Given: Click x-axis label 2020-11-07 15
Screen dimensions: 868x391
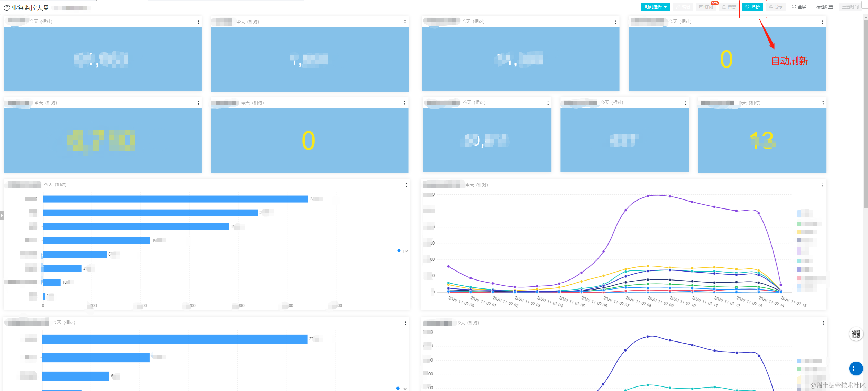Looking at the screenshot, I should (793, 302).
